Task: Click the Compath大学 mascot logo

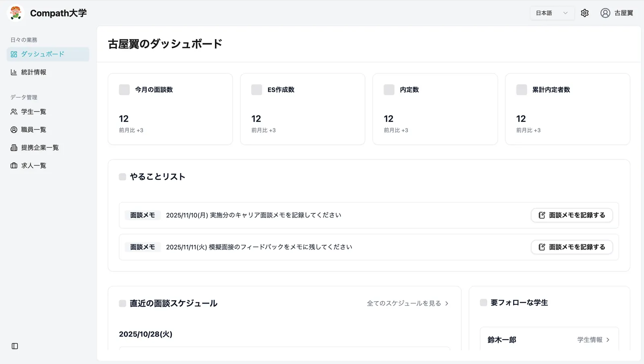Action: point(16,13)
